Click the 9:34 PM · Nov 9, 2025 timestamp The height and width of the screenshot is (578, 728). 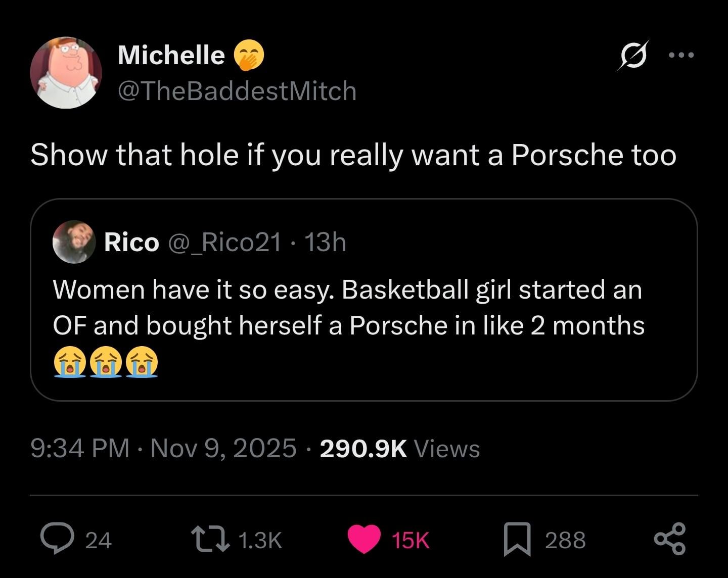point(163,448)
